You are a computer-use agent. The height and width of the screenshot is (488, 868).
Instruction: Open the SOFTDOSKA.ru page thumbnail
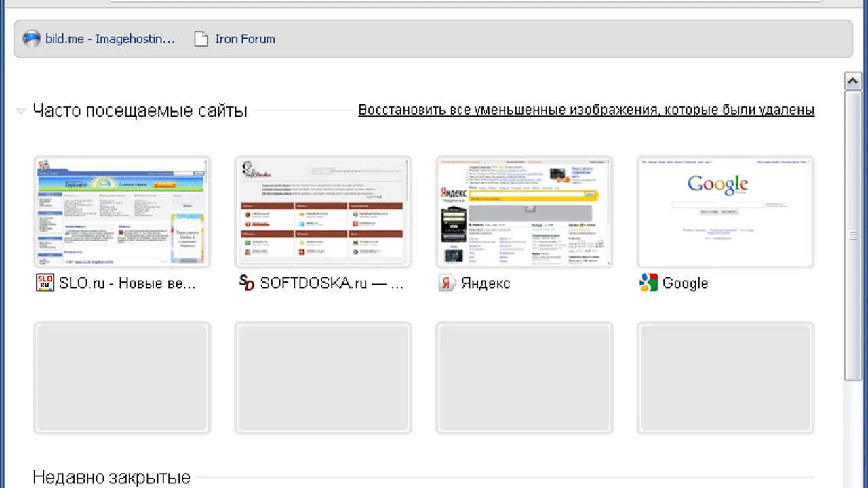(323, 212)
